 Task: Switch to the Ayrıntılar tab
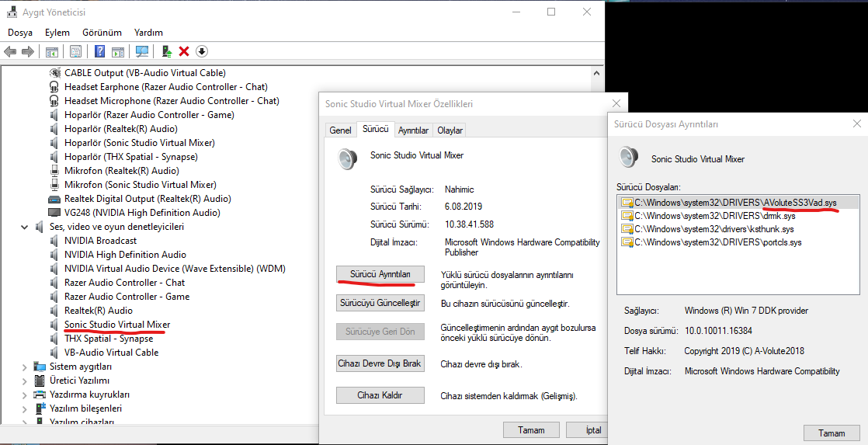[x=413, y=130]
